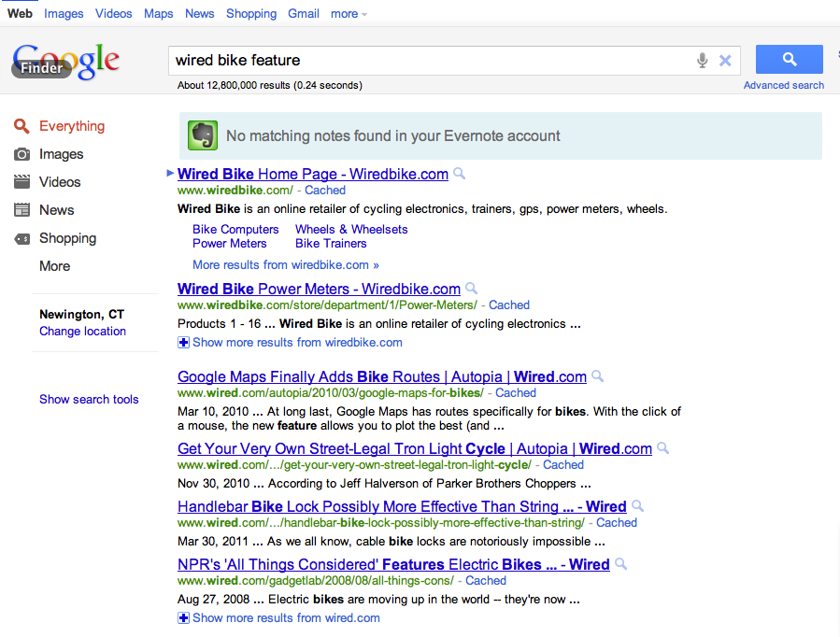Expand More in the left sidebar
The height and width of the screenshot is (637, 840).
click(x=54, y=266)
